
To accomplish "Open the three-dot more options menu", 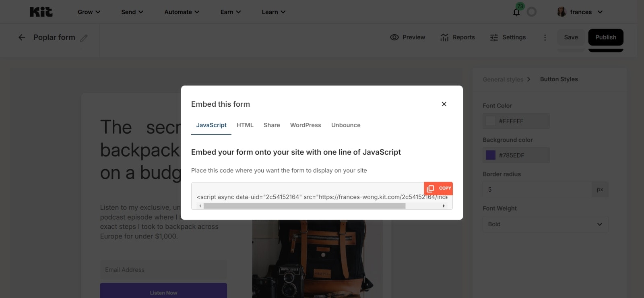I will point(545,37).
